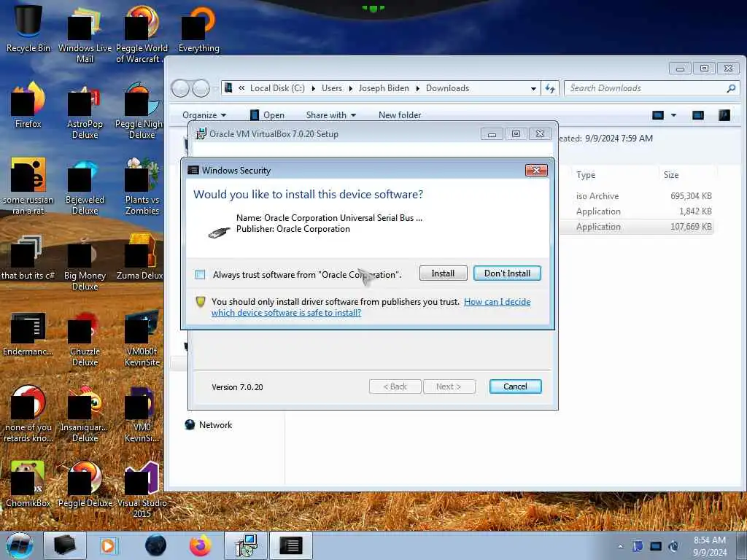The width and height of the screenshot is (747, 560).
Task: Click the refresh icon in Explorer address bar
Action: (550, 88)
